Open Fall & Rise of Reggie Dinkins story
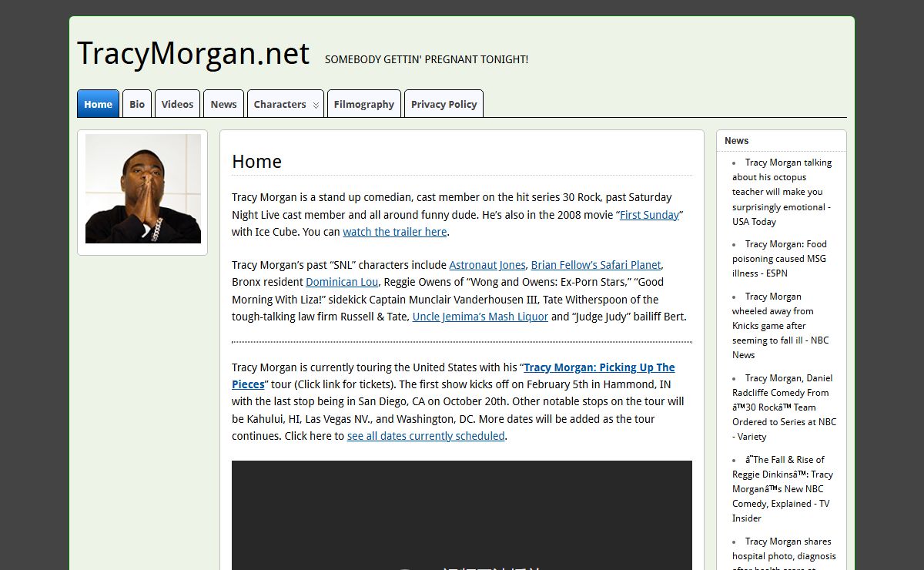924x570 pixels. pyautogui.click(x=782, y=489)
